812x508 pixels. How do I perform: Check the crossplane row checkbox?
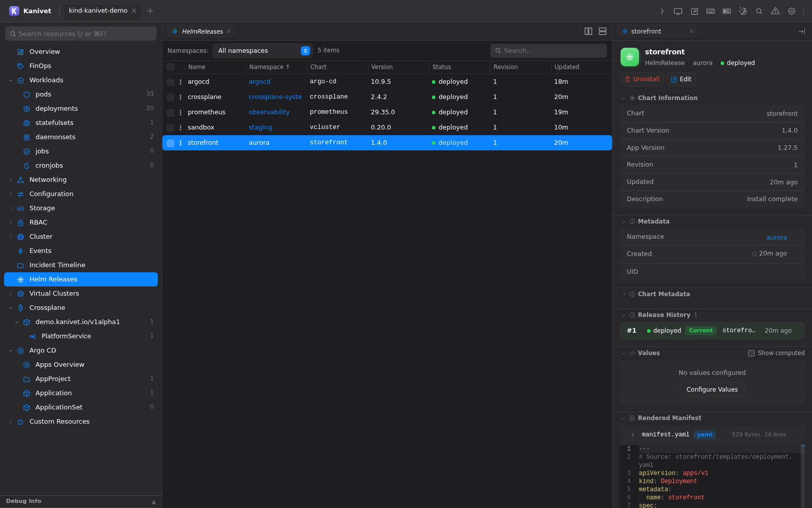click(171, 97)
